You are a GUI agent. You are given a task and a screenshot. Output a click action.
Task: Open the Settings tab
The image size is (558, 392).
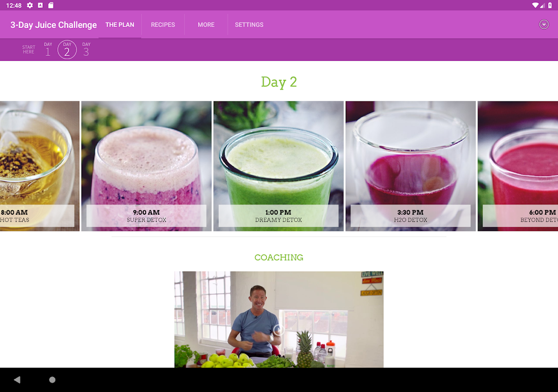(249, 24)
